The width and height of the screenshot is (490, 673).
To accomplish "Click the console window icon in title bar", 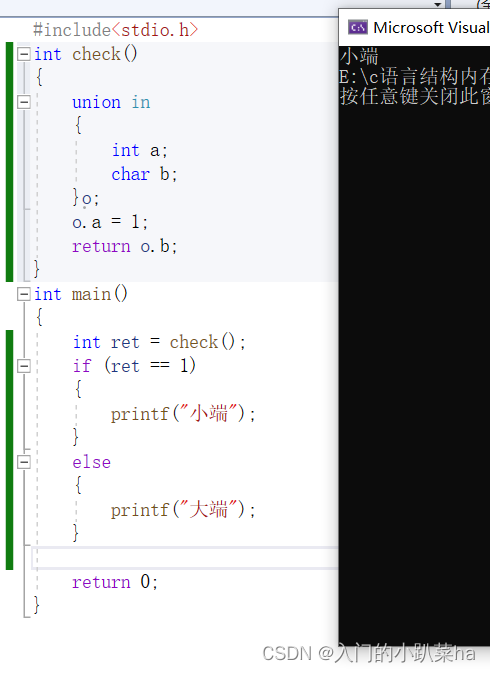I will tap(357, 28).
